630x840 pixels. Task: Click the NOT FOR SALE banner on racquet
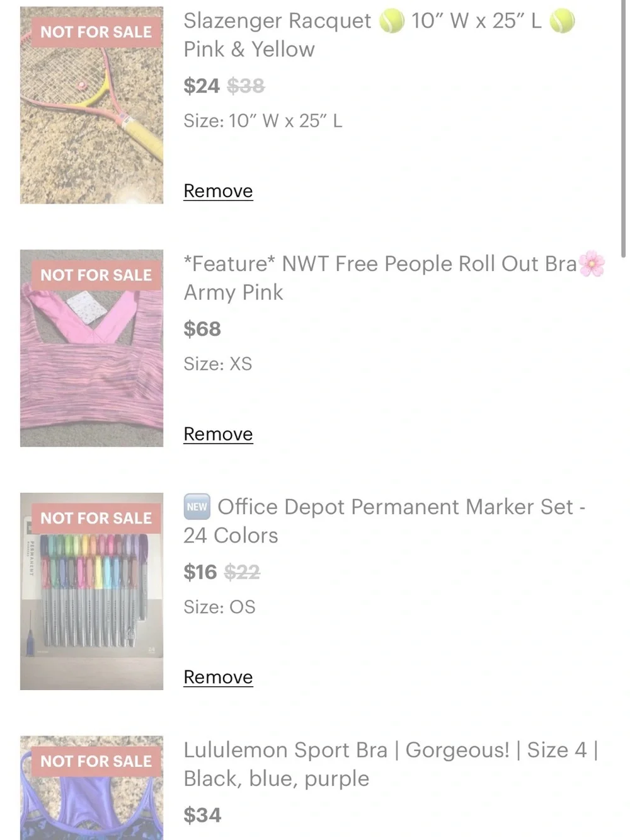(x=96, y=32)
